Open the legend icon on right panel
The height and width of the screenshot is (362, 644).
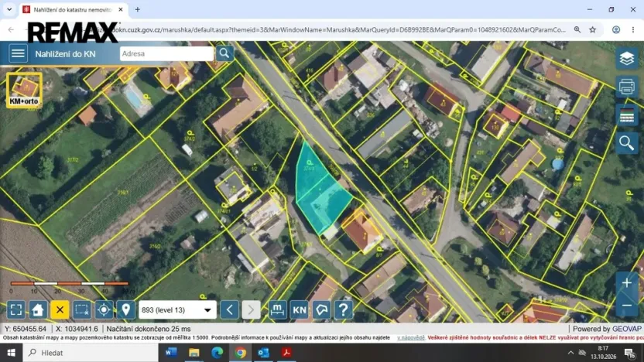626,115
